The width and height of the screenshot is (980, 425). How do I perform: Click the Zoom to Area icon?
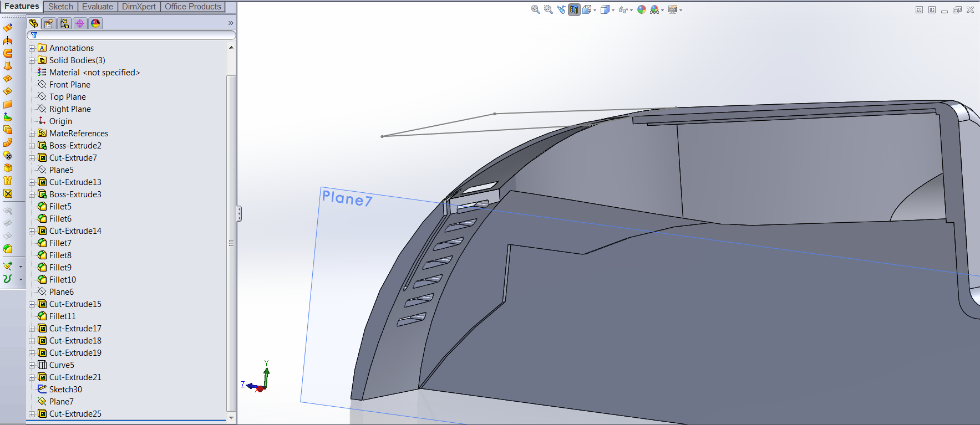[x=549, y=9]
